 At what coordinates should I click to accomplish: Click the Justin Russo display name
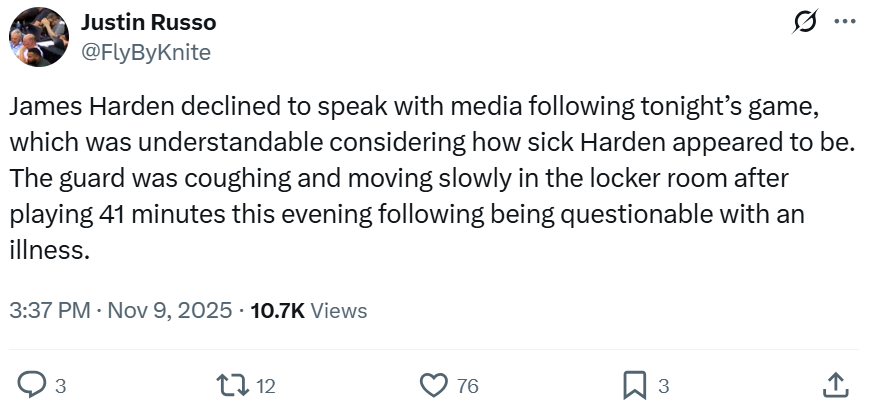pyautogui.click(x=148, y=22)
